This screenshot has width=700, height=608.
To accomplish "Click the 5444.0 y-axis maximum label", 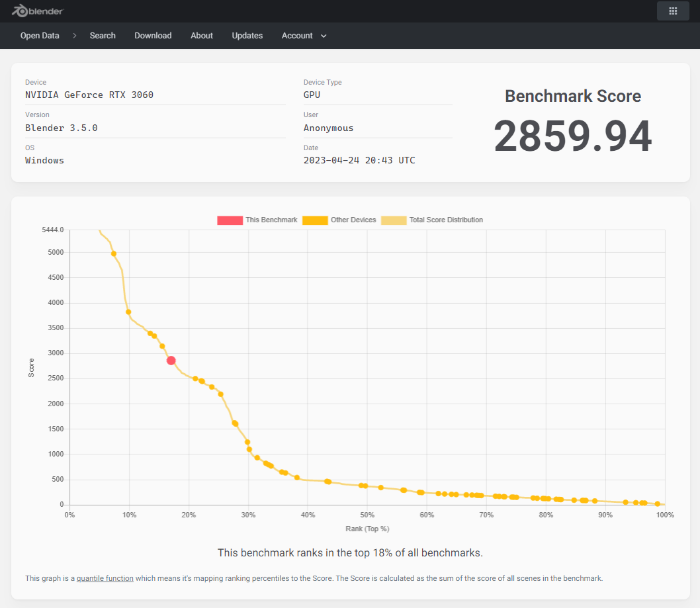I will [x=53, y=230].
